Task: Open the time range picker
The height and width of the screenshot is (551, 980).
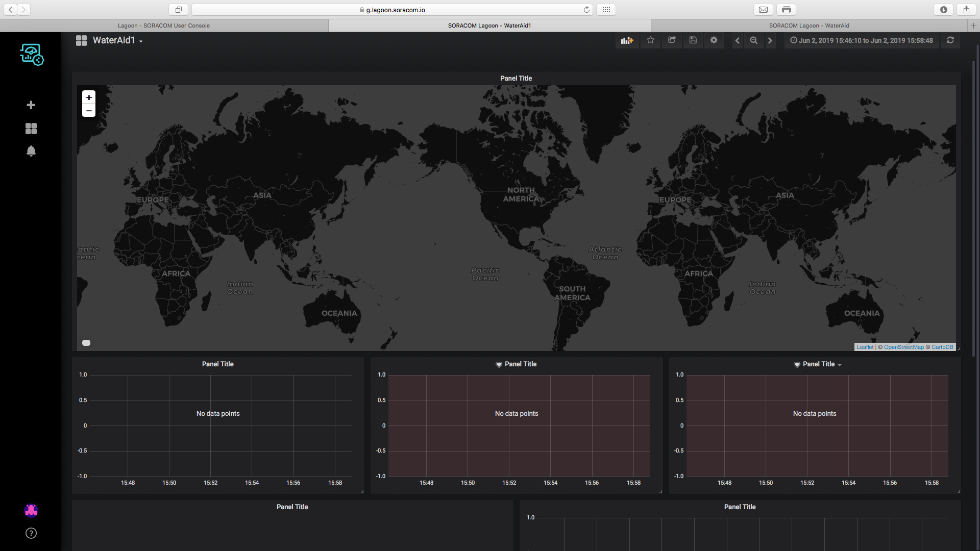Action: coord(862,40)
